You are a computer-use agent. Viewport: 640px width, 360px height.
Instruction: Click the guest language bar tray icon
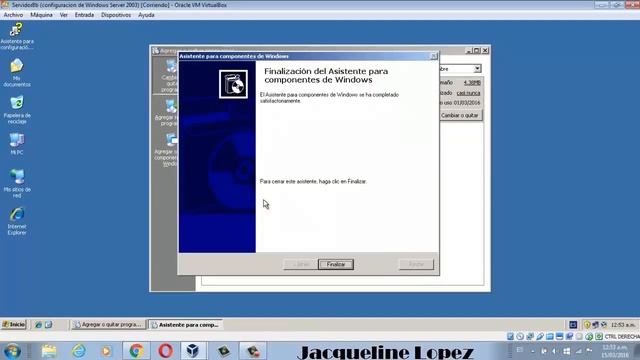pos(573,324)
